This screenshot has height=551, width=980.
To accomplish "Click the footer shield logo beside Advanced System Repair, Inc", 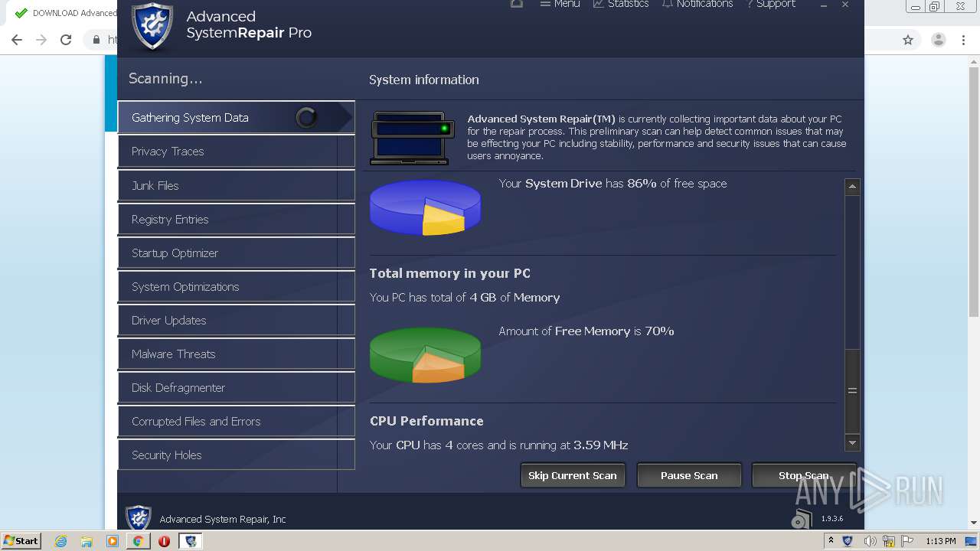I will pos(139,518).
